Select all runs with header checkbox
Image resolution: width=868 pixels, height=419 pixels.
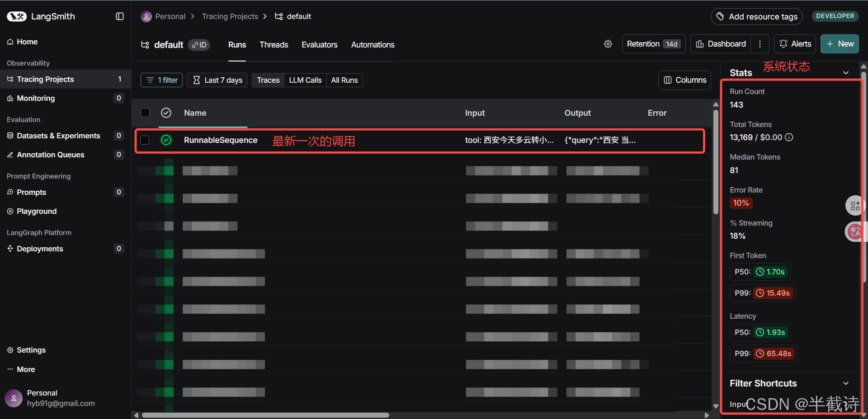(x=145, y=113)
